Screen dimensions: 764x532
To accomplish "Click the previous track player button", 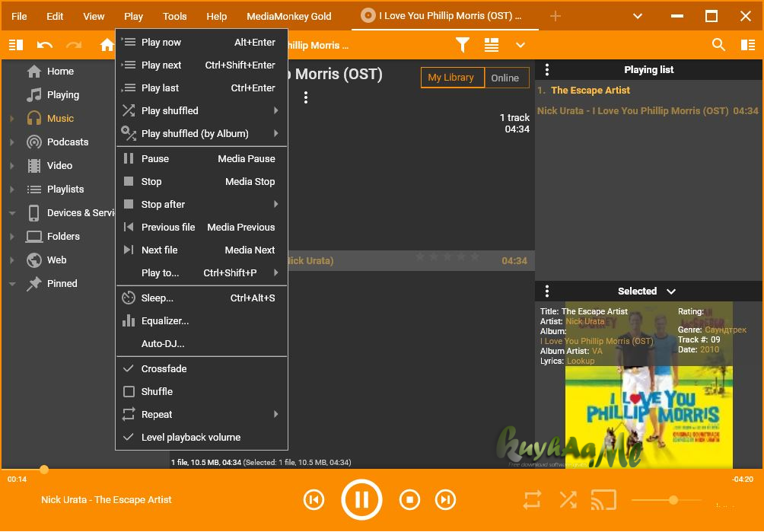I will (x=314, y=500).
